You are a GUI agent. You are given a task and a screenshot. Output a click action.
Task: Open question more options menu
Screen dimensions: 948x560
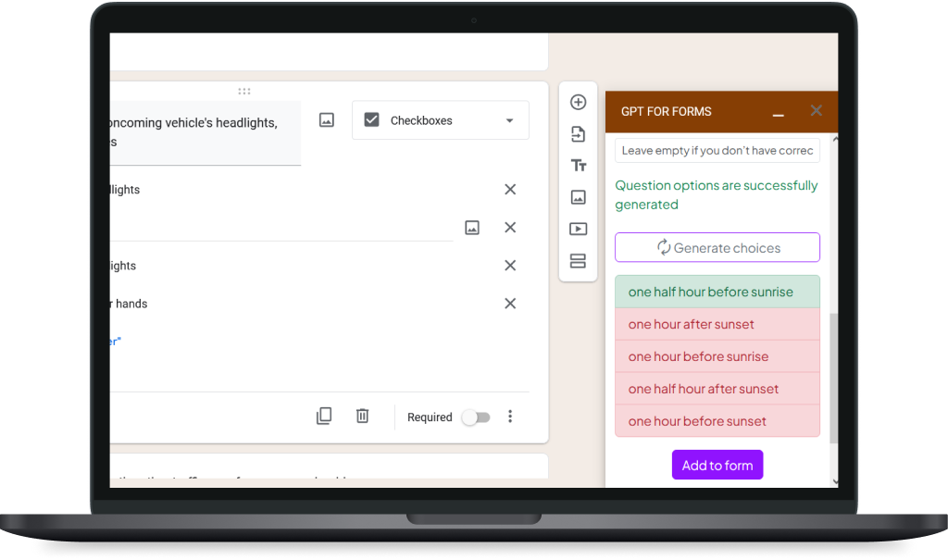[x=510, y=417]
